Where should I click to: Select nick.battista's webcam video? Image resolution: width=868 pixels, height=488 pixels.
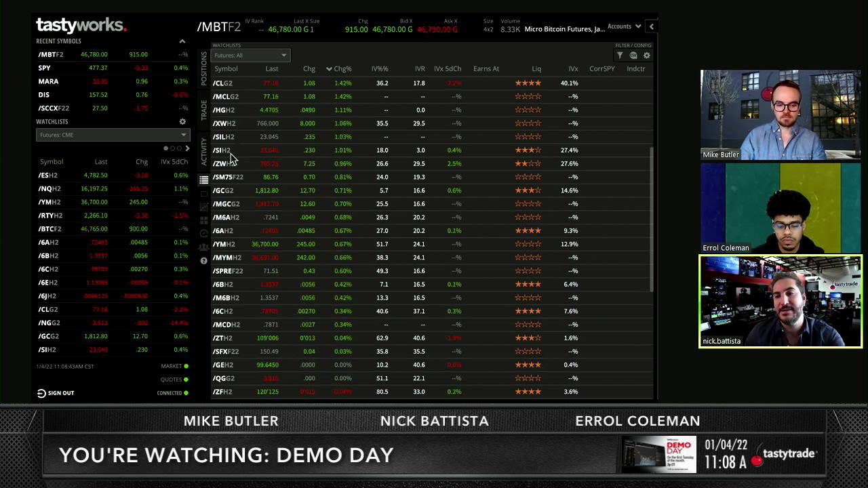(x=781, y=302)
